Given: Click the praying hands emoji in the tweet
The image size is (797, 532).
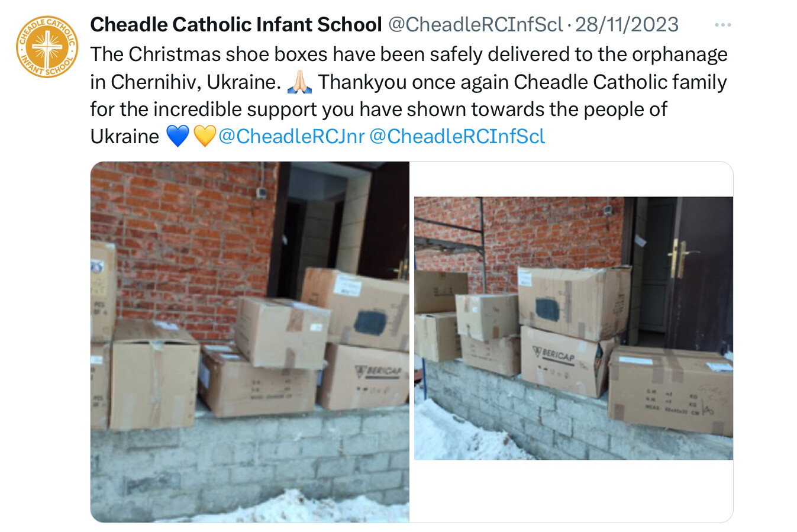Looking at the screenshot, I should (299, 82).
